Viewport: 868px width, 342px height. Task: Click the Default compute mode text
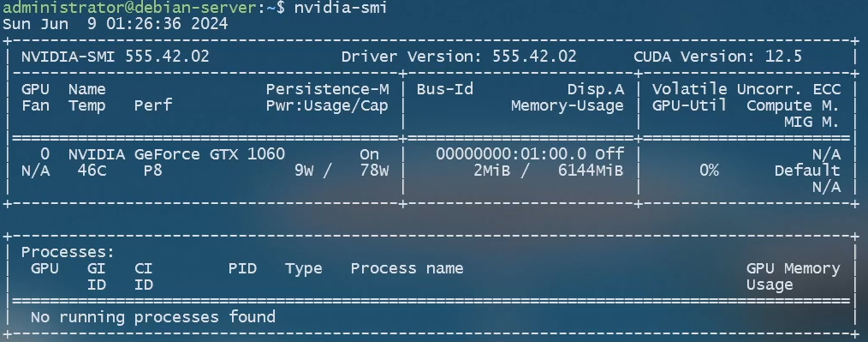tap(807, 171)
